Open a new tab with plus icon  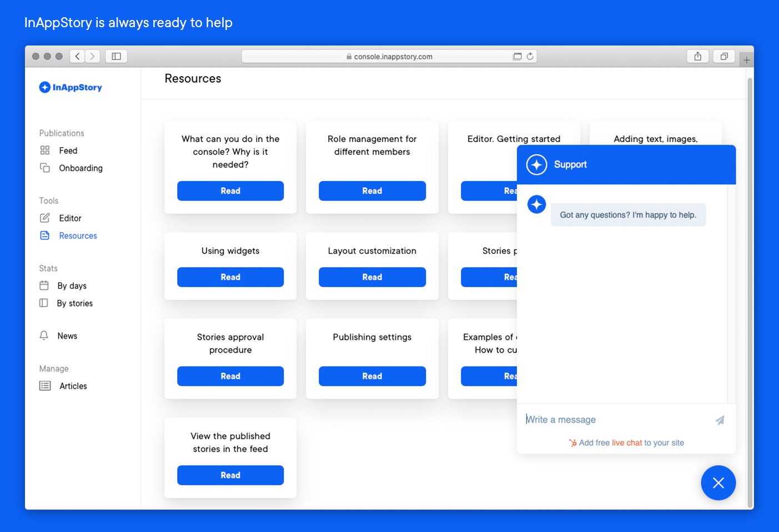point(747,60)
